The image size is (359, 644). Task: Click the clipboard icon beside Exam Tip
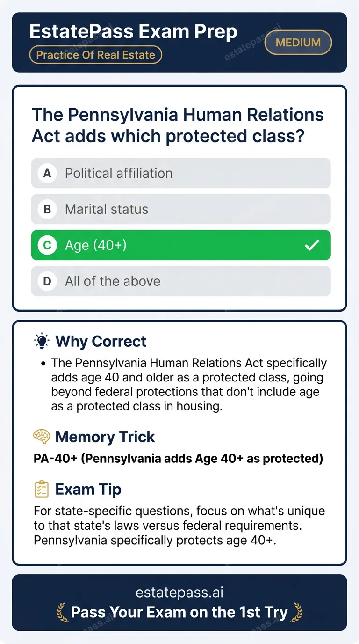(42, 488)
